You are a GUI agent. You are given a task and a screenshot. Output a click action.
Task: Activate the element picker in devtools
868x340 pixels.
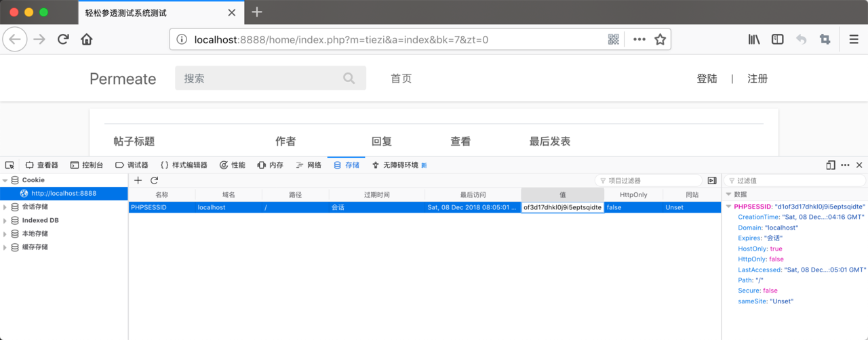point(9,165)
